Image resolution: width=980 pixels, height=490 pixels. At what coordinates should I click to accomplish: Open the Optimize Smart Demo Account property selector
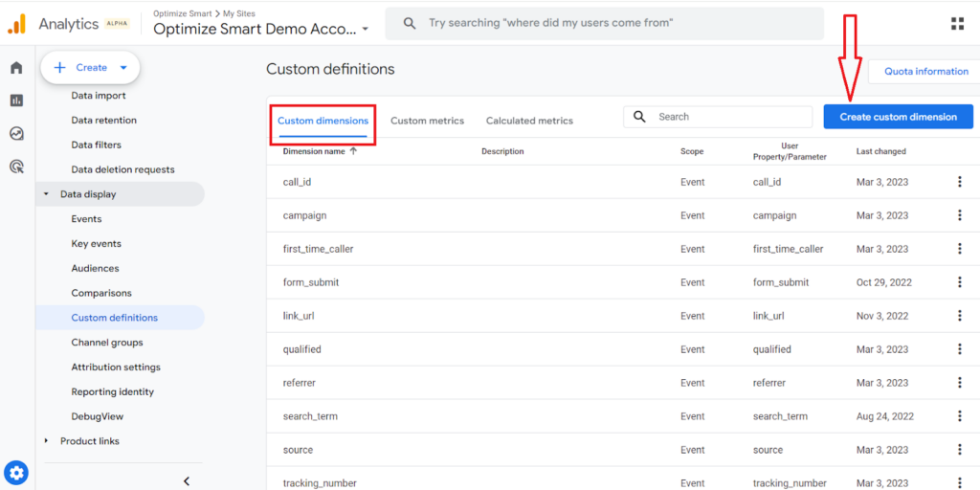(261, 29)
